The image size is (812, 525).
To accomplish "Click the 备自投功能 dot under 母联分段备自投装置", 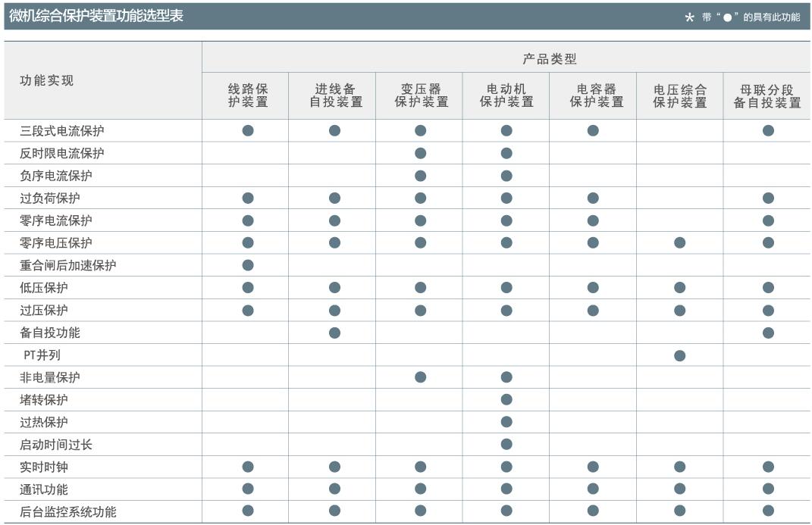I will [768, 333].
